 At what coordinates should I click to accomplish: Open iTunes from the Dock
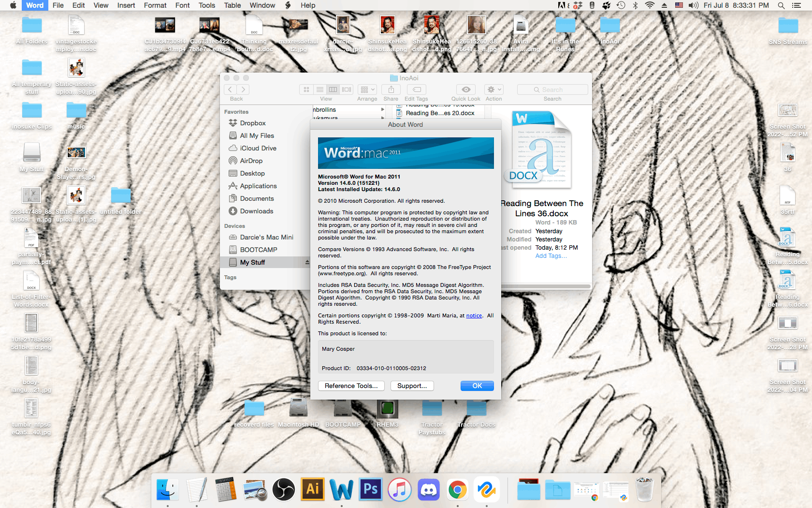click(400, 490)
